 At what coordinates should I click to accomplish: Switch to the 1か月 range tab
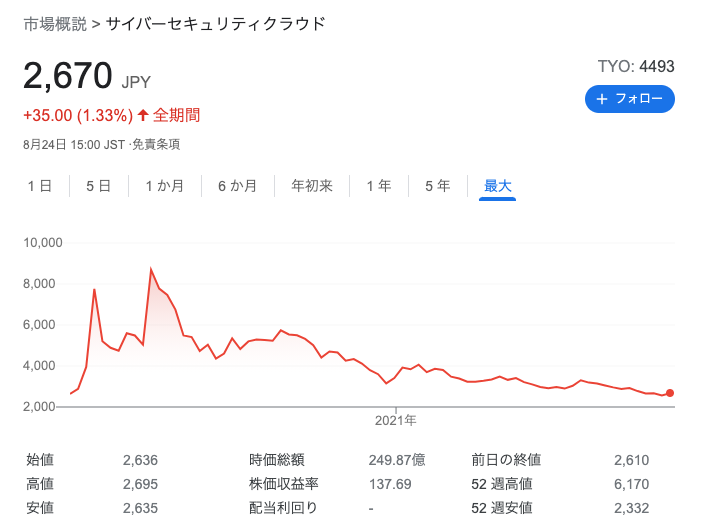(x=164, y=186)
